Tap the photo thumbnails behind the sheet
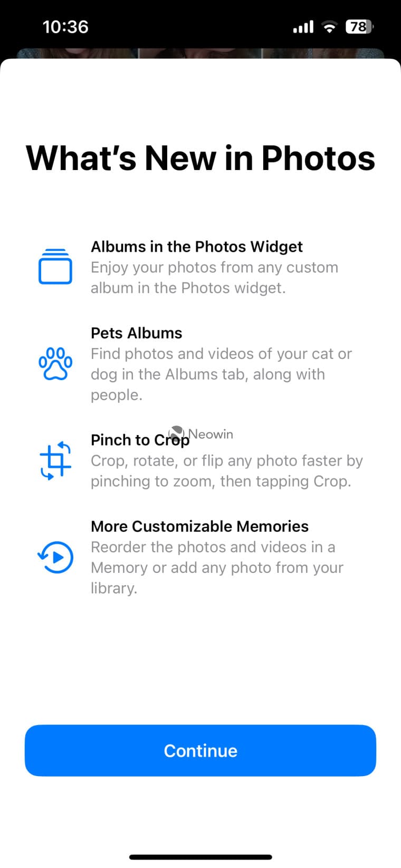The height and width of the screenshot is (868, 401). 200,53
